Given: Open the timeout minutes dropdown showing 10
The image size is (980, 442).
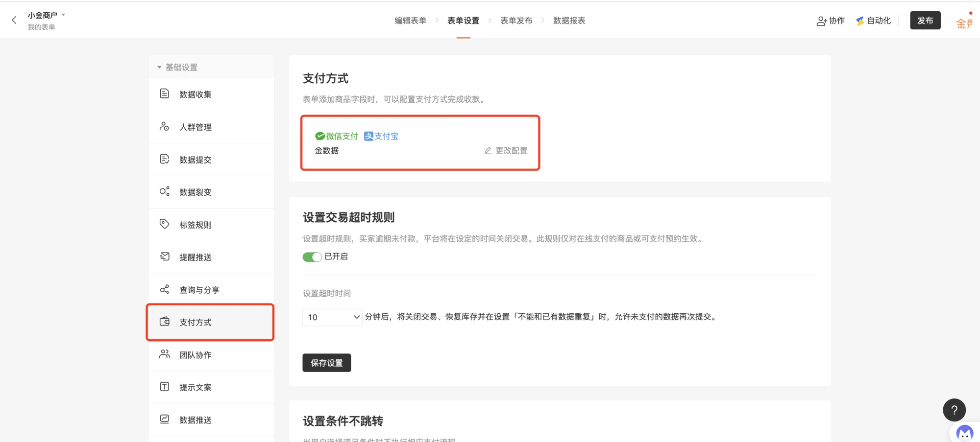Looking at the screenshot, I should click(333, 317).
